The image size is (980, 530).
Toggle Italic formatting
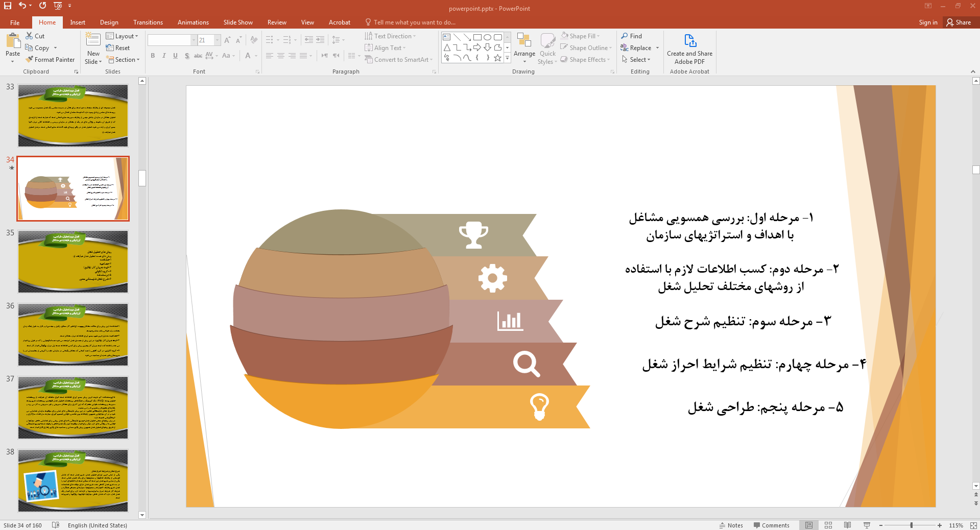pos(164,56)
